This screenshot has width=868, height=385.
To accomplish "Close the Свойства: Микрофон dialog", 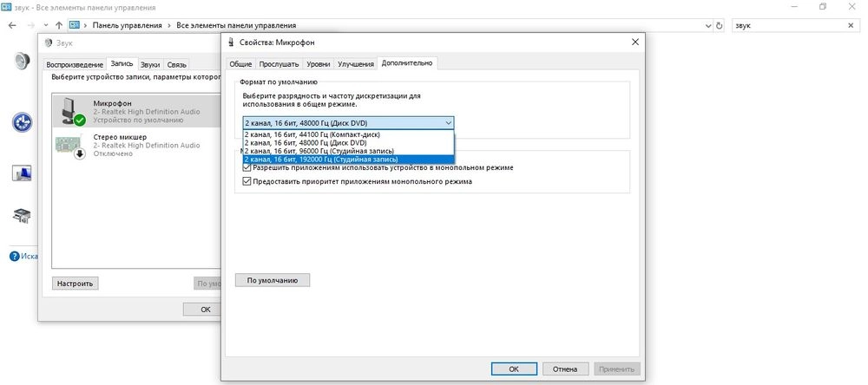I will [635, 42].
